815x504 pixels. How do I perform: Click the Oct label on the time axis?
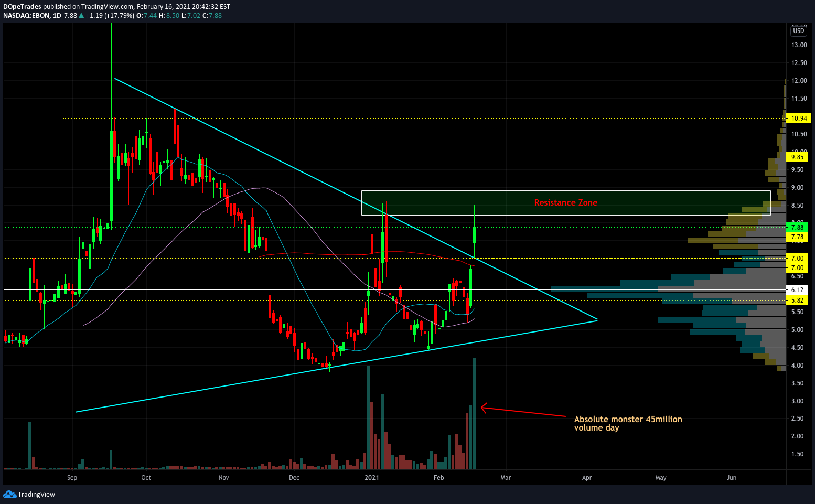(146, 478)
